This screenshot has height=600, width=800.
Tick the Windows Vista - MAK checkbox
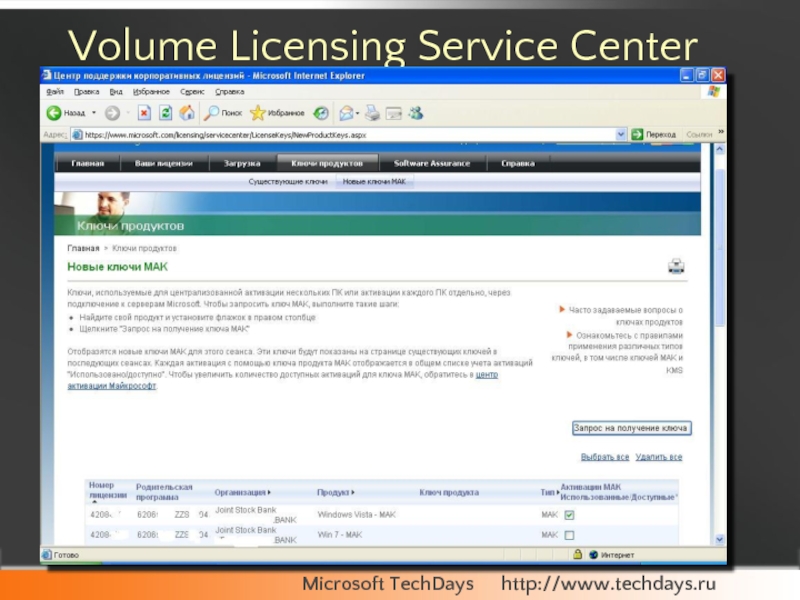click(x=569, y=515)
